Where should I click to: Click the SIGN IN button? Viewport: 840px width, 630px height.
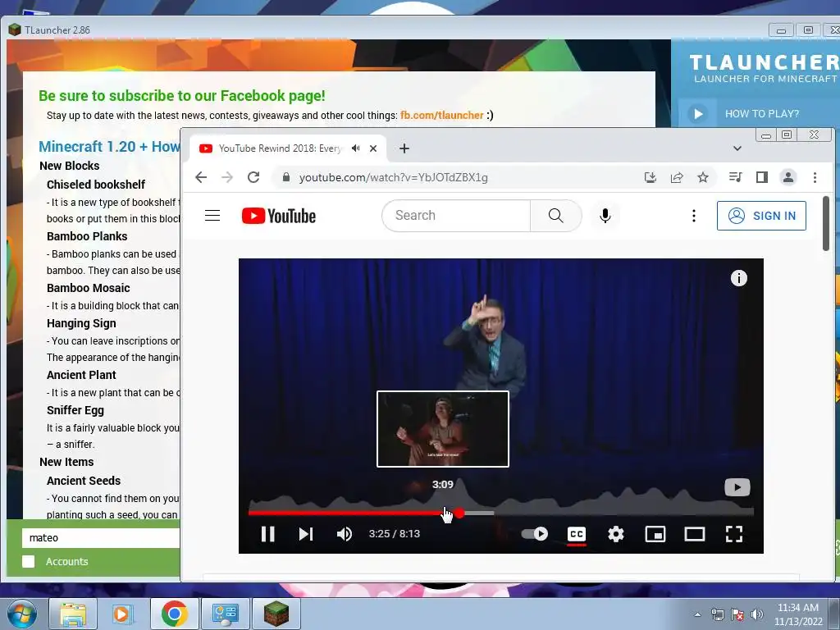(761, 216)
